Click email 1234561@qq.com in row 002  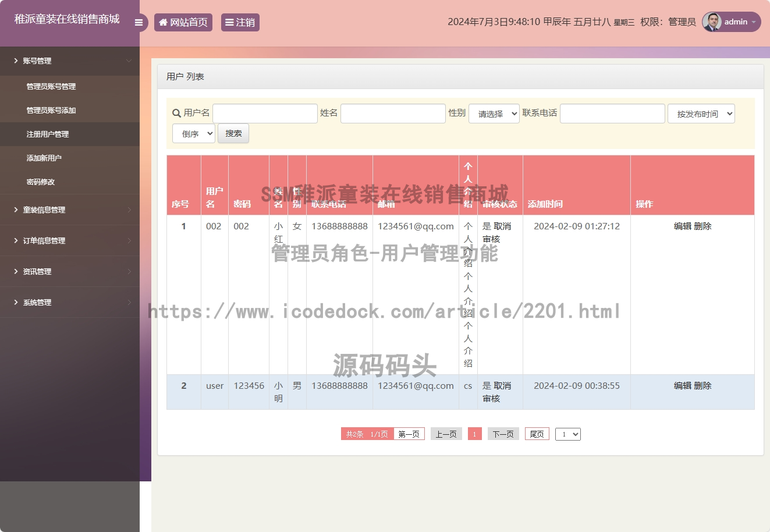[416, 226]
